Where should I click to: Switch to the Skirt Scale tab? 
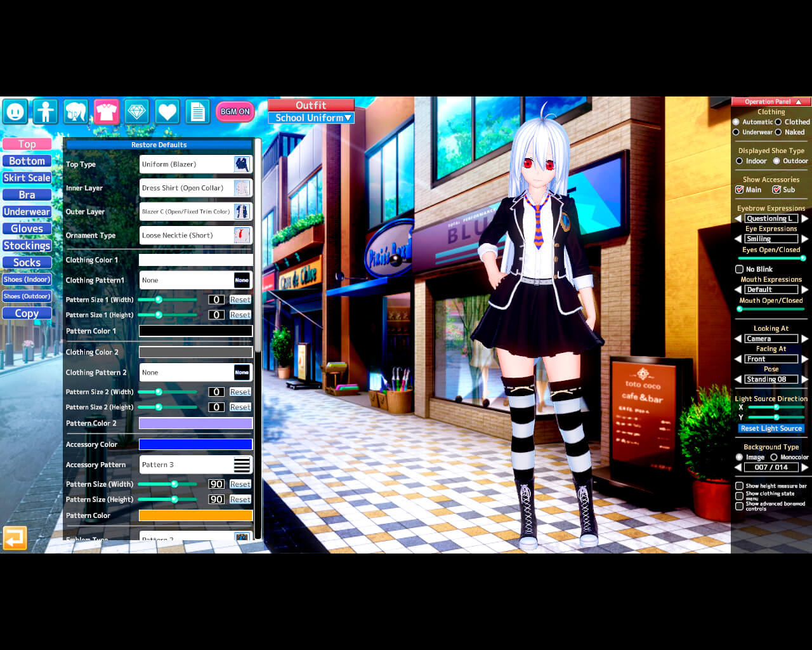click(27, 178)
